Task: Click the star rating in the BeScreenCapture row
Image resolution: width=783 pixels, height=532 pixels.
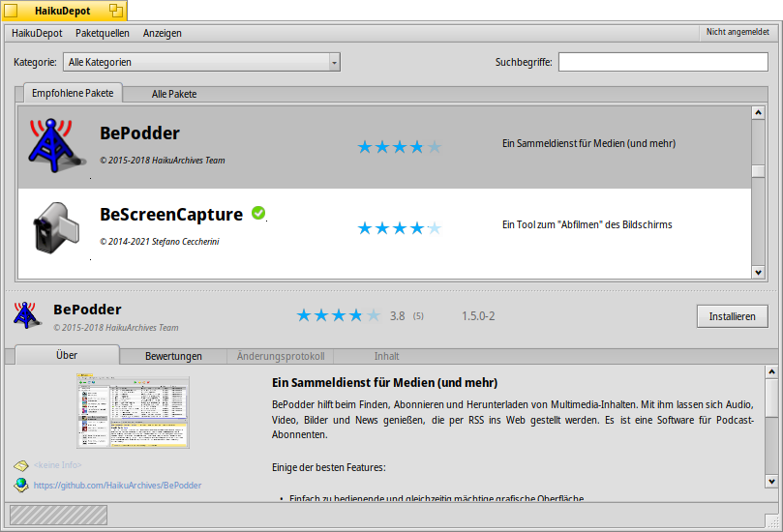Action: coord(400,228)
